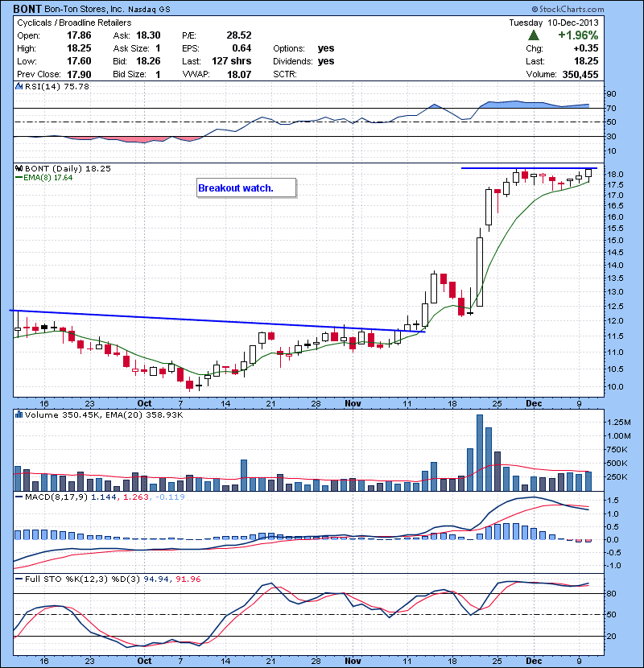Click the 'Oct' label on the bottom axis
Image resolution: width=644 pixels, height=668 pixels.
tap(144, 661)
